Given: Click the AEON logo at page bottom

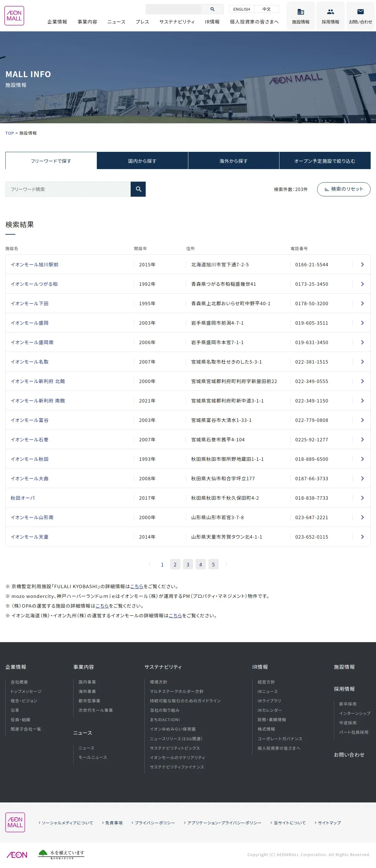Looking at the screenshot, I should coord(17,855).
